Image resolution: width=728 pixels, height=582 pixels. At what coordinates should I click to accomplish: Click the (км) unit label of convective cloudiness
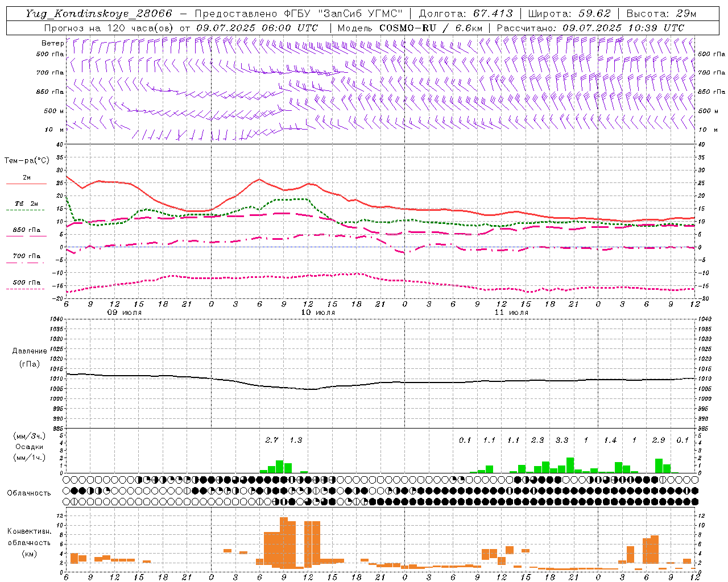pos(29,554)
